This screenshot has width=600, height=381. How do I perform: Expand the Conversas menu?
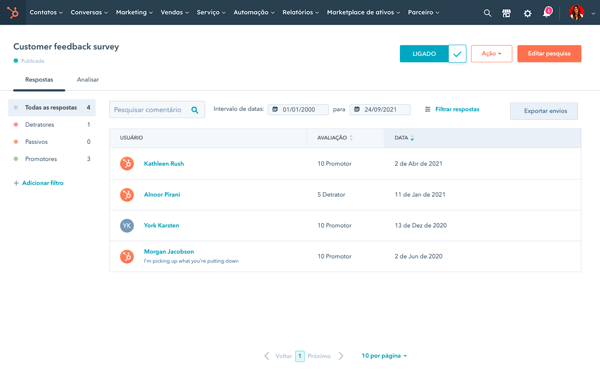coord(89,13)
